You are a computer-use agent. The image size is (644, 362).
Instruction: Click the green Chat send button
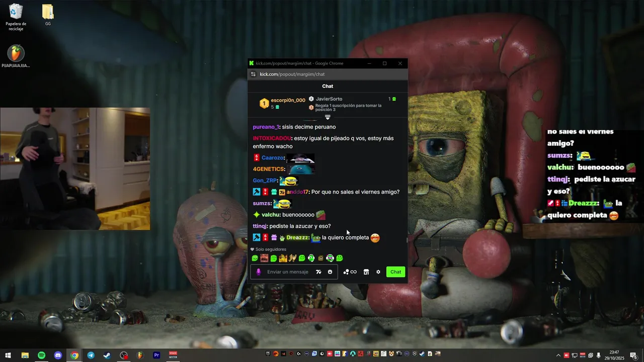click(395, 272)
